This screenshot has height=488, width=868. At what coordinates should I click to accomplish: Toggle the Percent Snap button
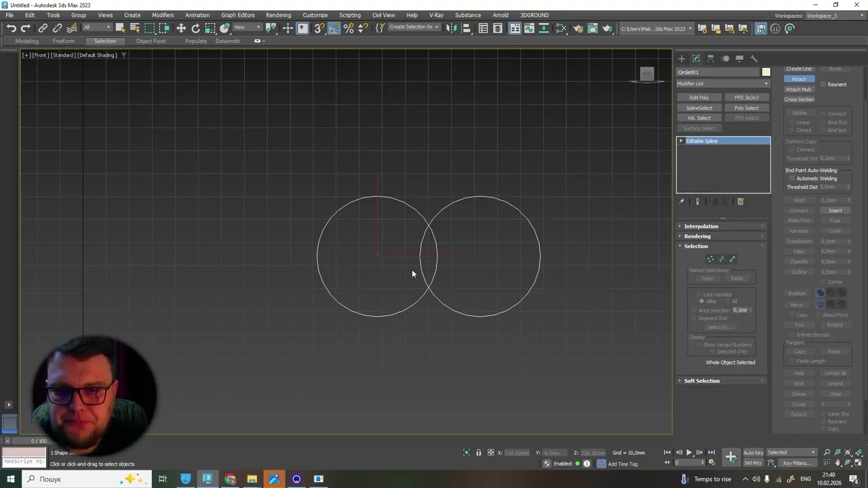click(x=349, y=28)
